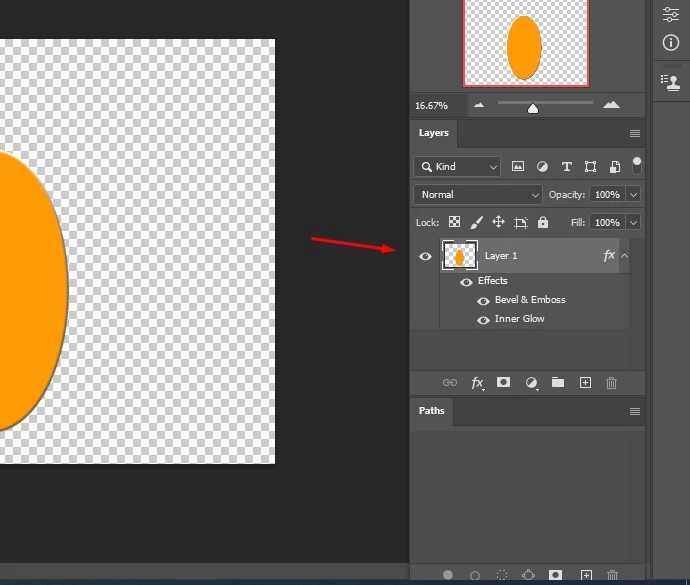The height and width of the screenshot is (585, 690).
Task: Add mask in Paths panel
Action: click(x=555, y=574)
